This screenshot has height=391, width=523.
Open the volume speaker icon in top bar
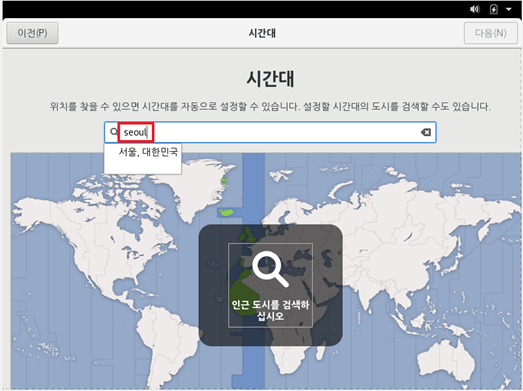pyautogui.click(x=474, y=9)
